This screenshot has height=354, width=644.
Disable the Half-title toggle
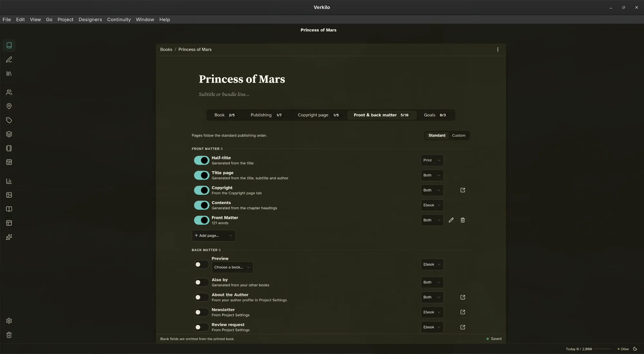click(x=202, y=160)
